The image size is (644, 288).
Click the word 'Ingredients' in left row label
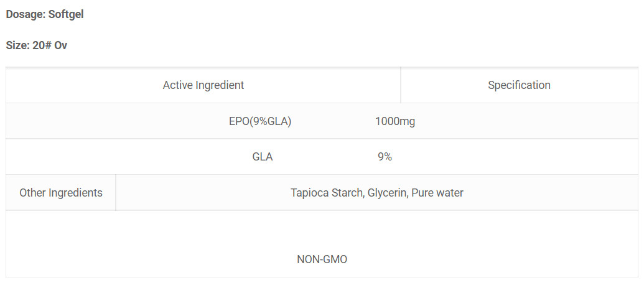point(75,193)
